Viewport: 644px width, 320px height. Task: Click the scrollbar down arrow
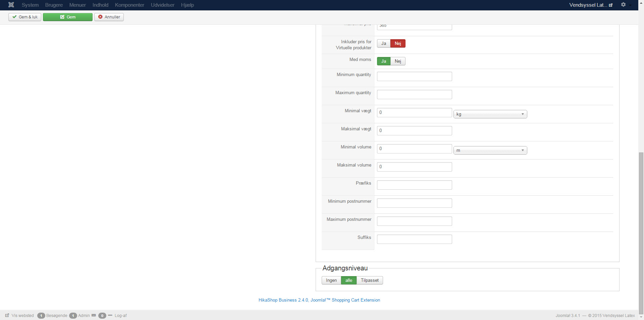[641, 317]
